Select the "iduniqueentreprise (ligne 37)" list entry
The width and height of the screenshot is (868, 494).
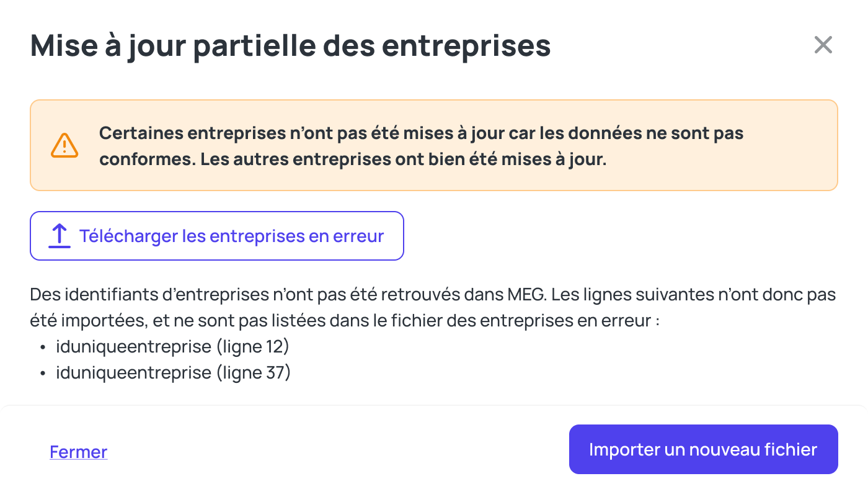pos(173,373)
